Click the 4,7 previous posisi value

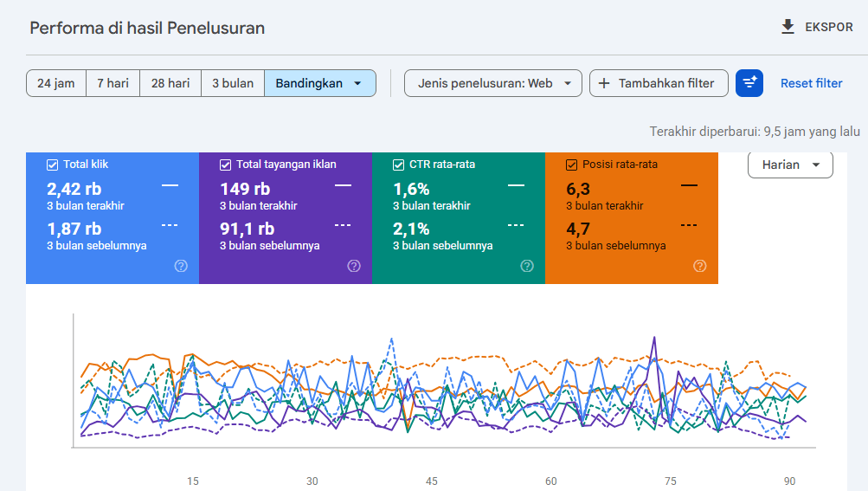(x=578, y=229)
